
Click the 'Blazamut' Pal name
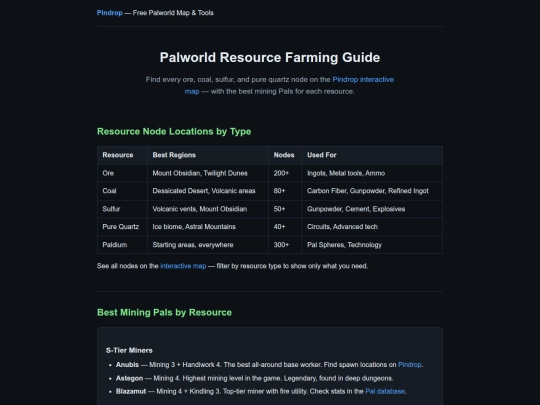tap(131, 391)
